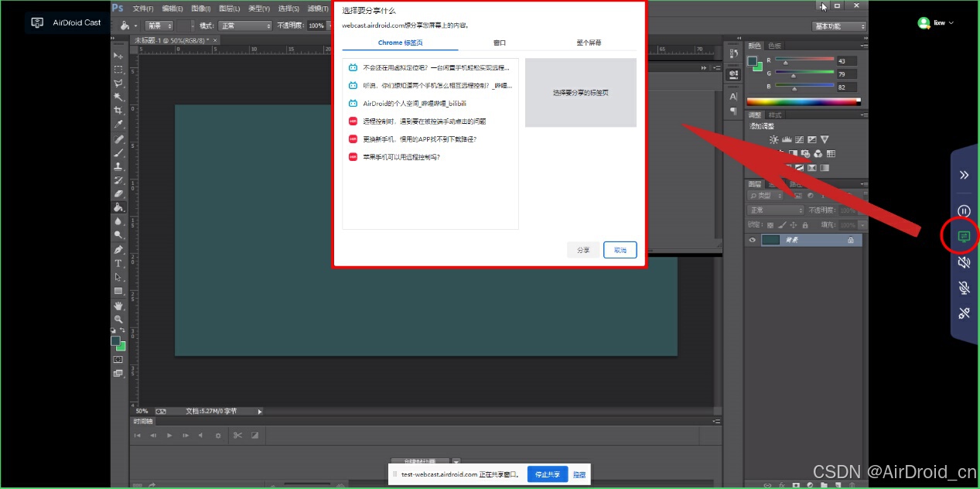Mute sound in AirDroid Cast sidebar

pos(964,262)
